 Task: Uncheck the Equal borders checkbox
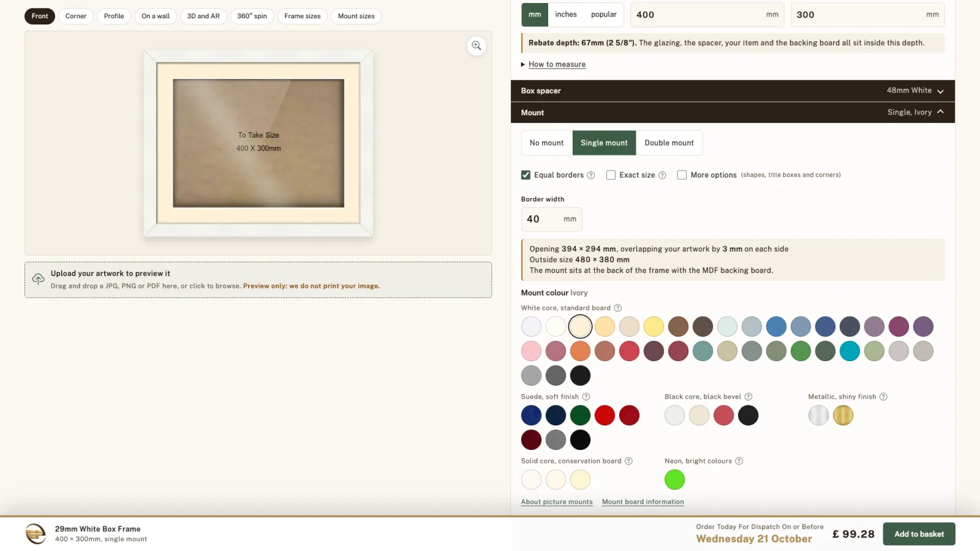pyautogui.click(x=526, y=175)
